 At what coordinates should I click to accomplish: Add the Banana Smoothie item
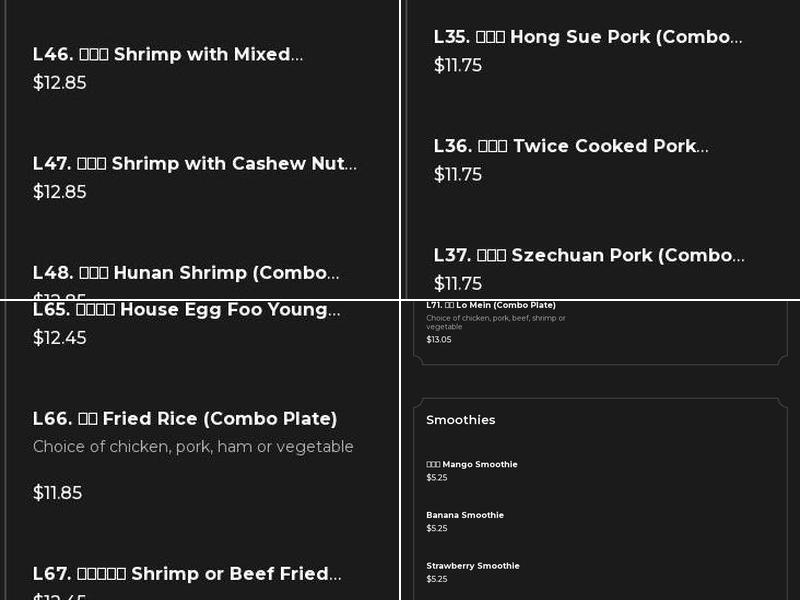pos(465,515)
